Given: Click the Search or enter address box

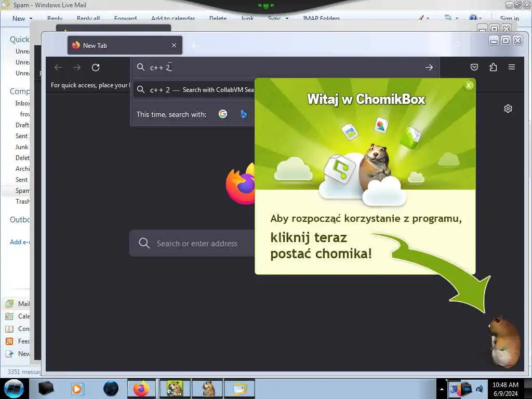Looking at the screenshot, I should tap(192, 243).
